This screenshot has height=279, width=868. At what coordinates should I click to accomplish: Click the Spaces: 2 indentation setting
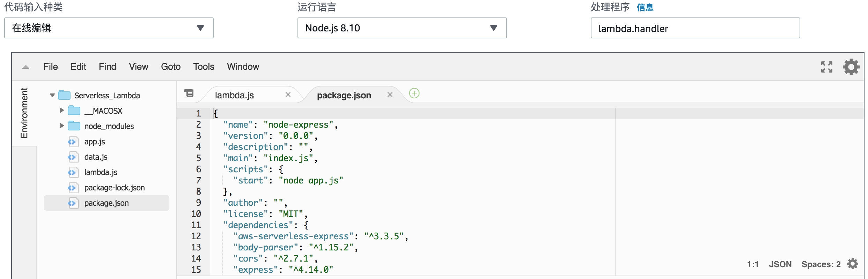coord(821,264)
